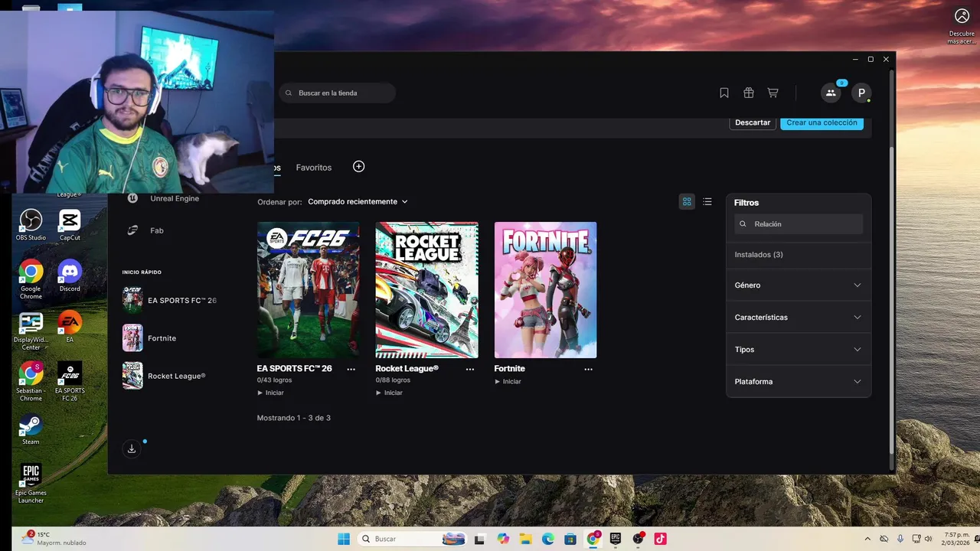The image size is (980, 551).
Task: Open File Explorer from the taskbar
Action: [526, 539]
